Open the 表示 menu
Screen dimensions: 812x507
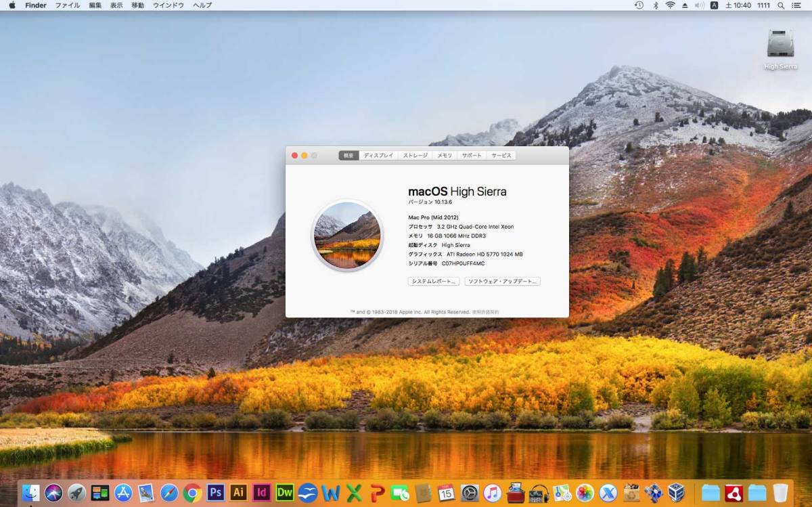tap(116, 5)
